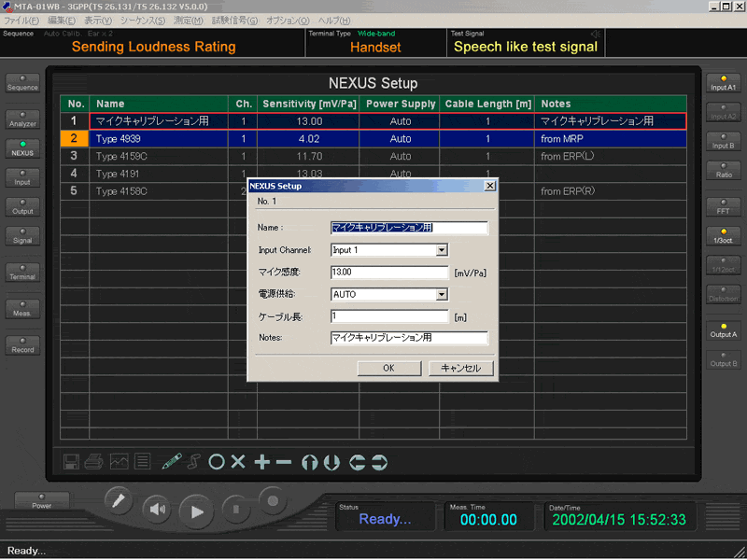Open the graph view icon

coord(120,461)
